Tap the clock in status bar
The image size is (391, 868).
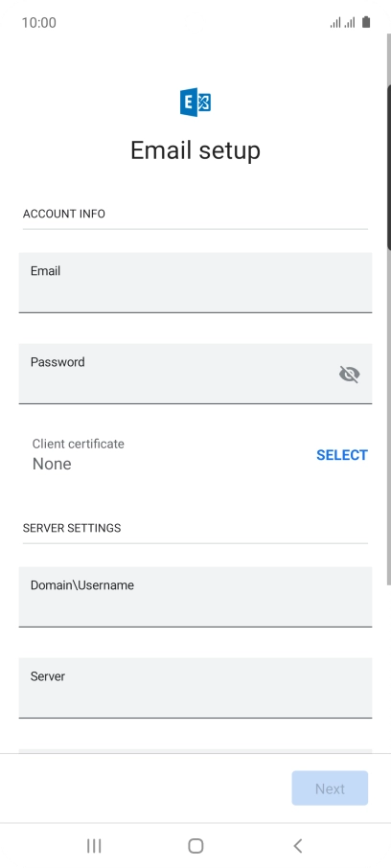[38, 23]
